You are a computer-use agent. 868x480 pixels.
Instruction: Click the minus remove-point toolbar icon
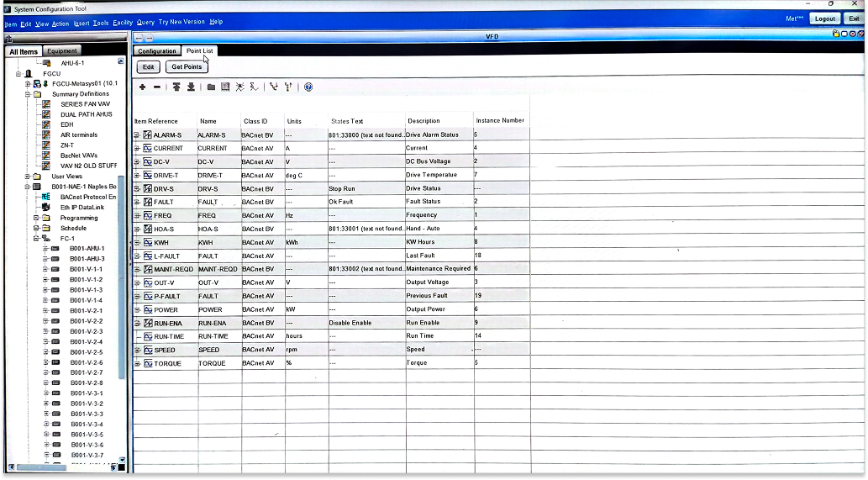(x=157, y=87)
